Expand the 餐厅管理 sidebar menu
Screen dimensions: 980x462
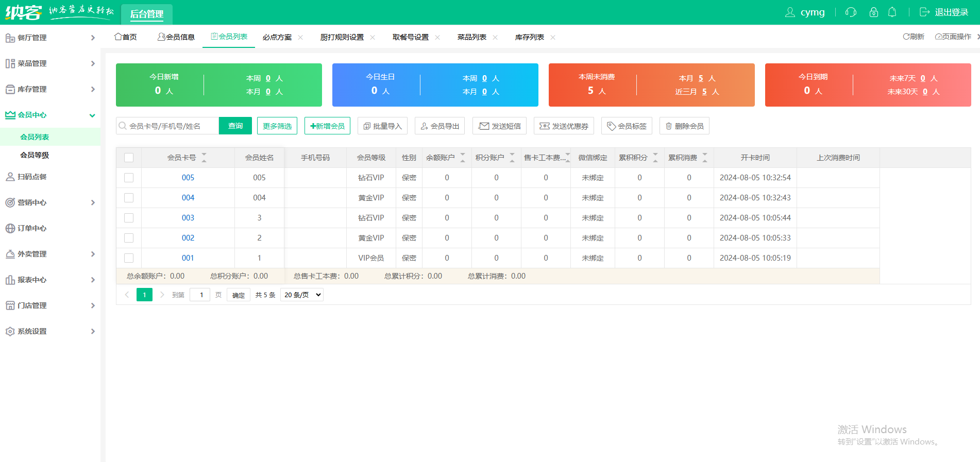click(x=50, y=38)
